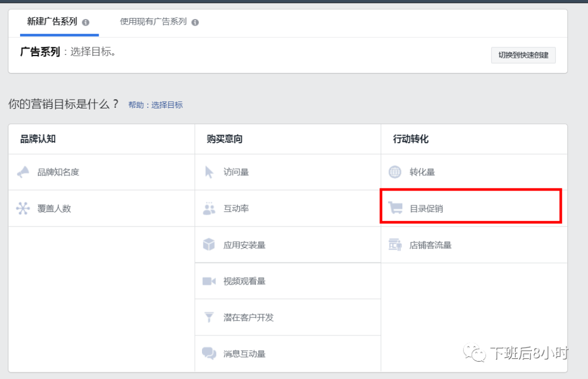The height and width of the screenshot is (379, 588).
Task: Click the 覆盖人数 asterisk icon
Action: coord(22,207)
